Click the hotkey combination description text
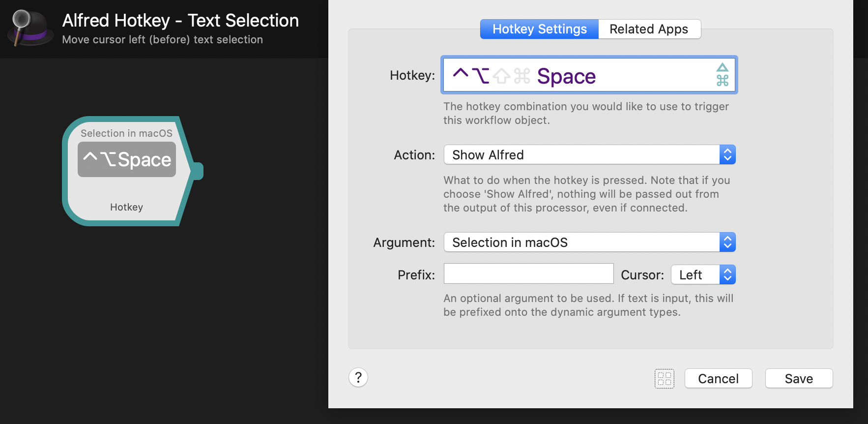 pos(586,113)
